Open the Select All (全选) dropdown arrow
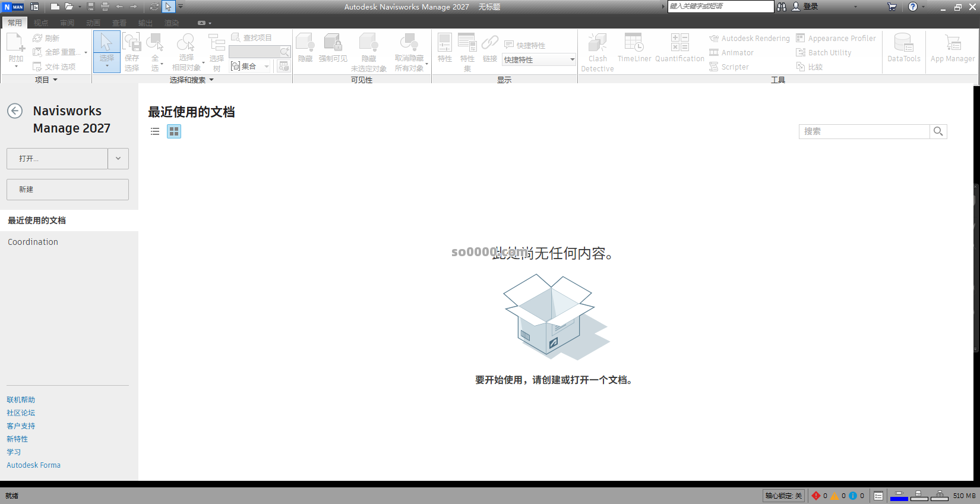The height and width of the screenshot is (504, 980). [162, 64]
